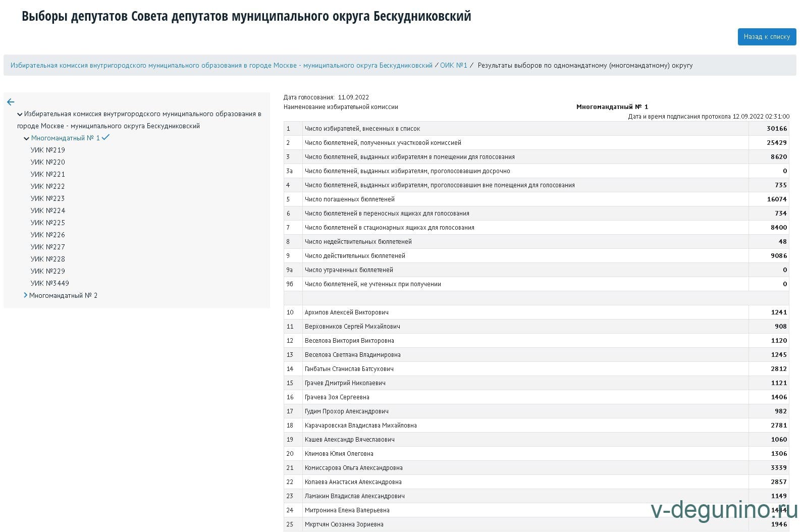The height and width of the screenshot is (532, 803).
Task: Click the page title heading Выборы депутатов
Action: [246, 16]
